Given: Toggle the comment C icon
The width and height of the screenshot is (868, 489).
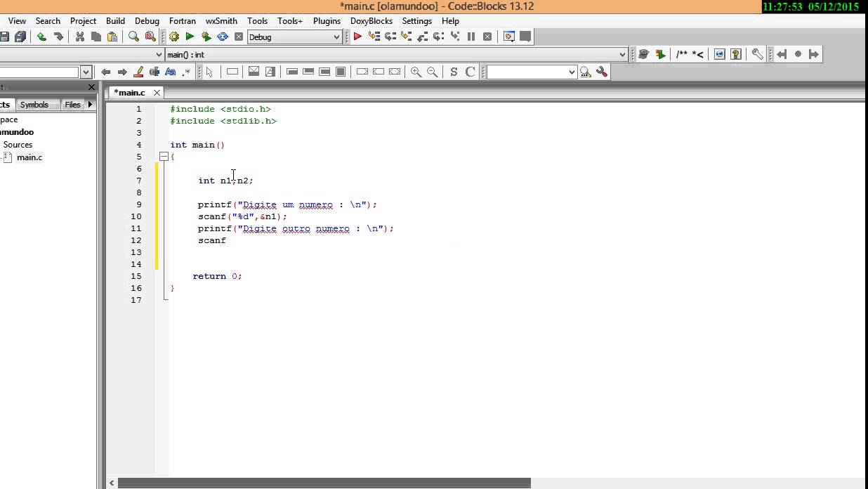Looking at the screenshot, I should [x=470, y=72].
